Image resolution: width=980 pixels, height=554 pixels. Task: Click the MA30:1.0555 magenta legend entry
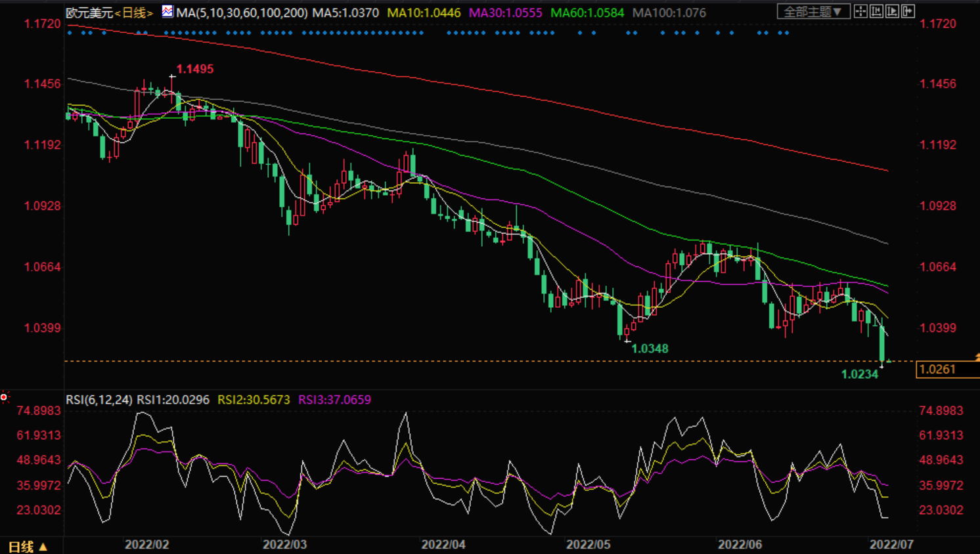tap(505, 12)
